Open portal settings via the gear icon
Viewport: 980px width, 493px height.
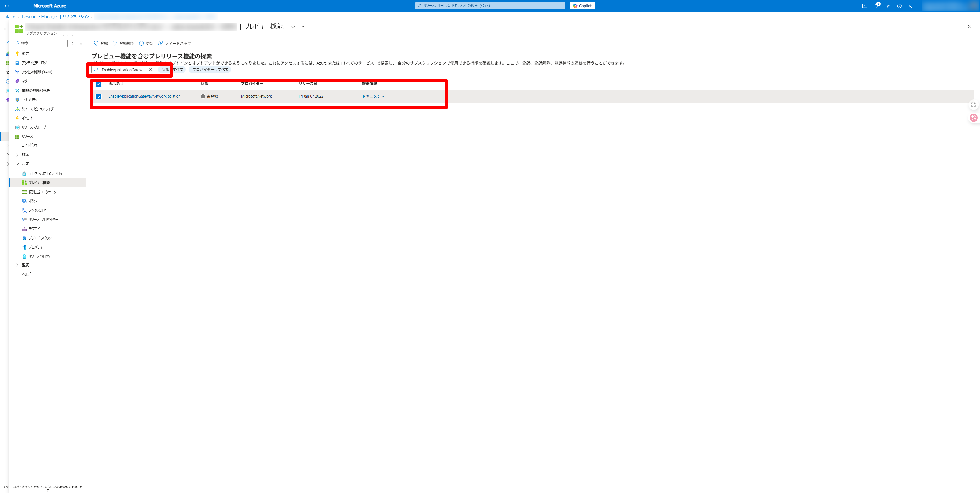click(x=888, y=6)
